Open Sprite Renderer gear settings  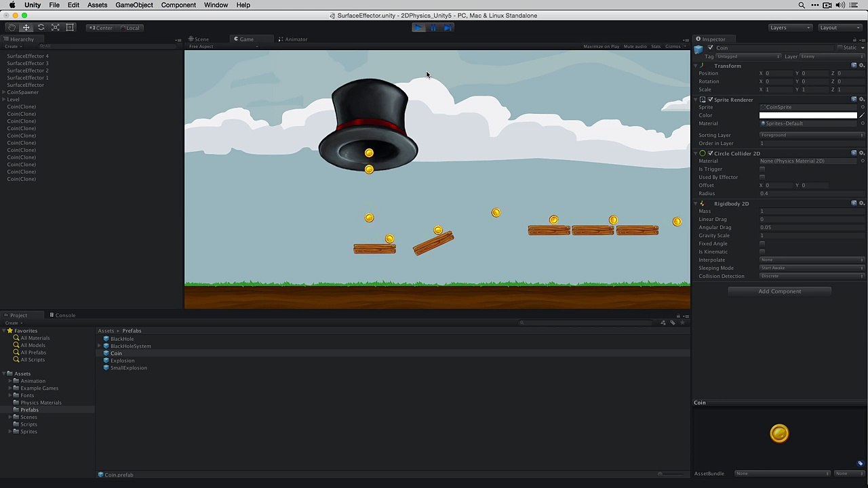coord(862,100)
